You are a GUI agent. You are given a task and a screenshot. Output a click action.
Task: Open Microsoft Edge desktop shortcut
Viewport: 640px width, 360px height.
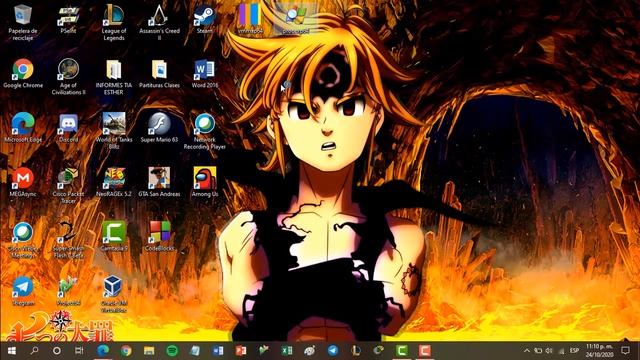(x=23, y=128)
